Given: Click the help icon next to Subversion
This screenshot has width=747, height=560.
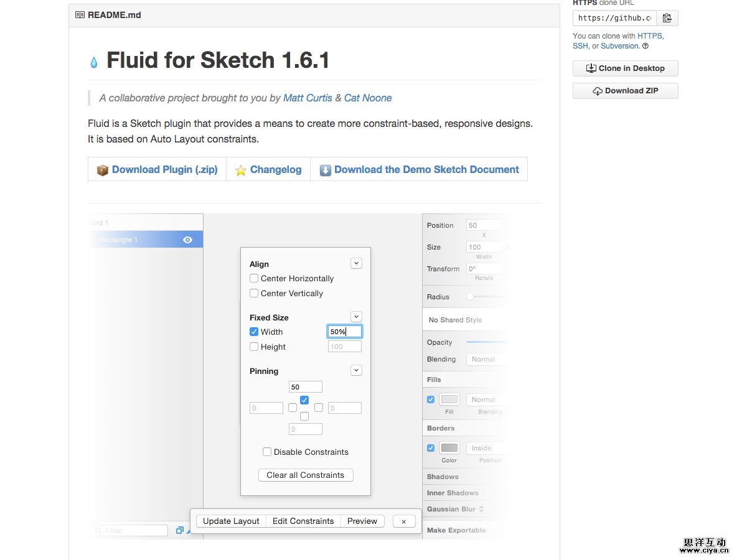Looking at the screenshot, I should pyautogui.click(x=646, y=46).
